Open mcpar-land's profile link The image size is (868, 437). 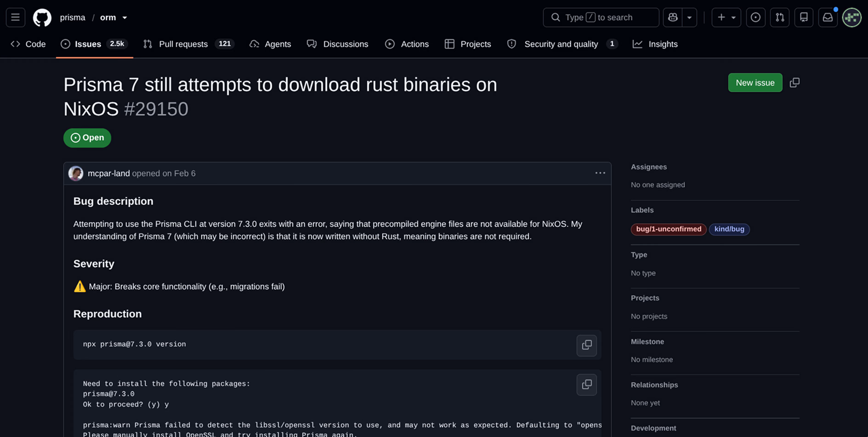click(x=108, y=173)
